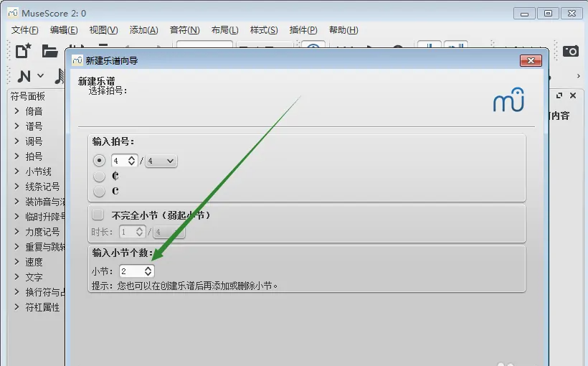This screenshot has height=366, width=588.
Task: Show more toolbar items via right chevron
Action: pos(579,76)
